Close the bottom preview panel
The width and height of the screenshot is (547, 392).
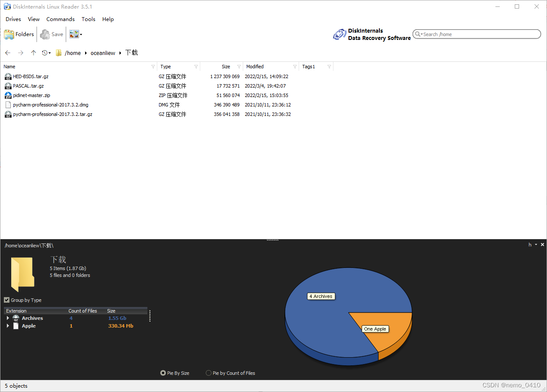coord(542,245)
